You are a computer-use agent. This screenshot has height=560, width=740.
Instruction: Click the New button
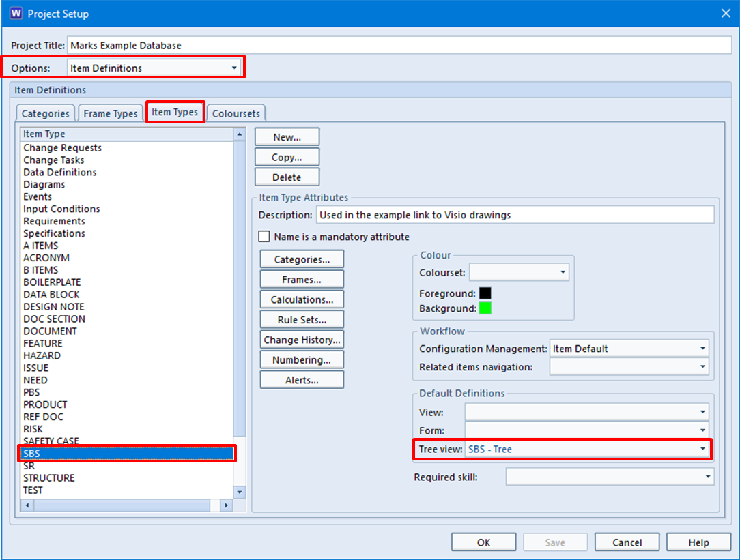tap(287, 136)
